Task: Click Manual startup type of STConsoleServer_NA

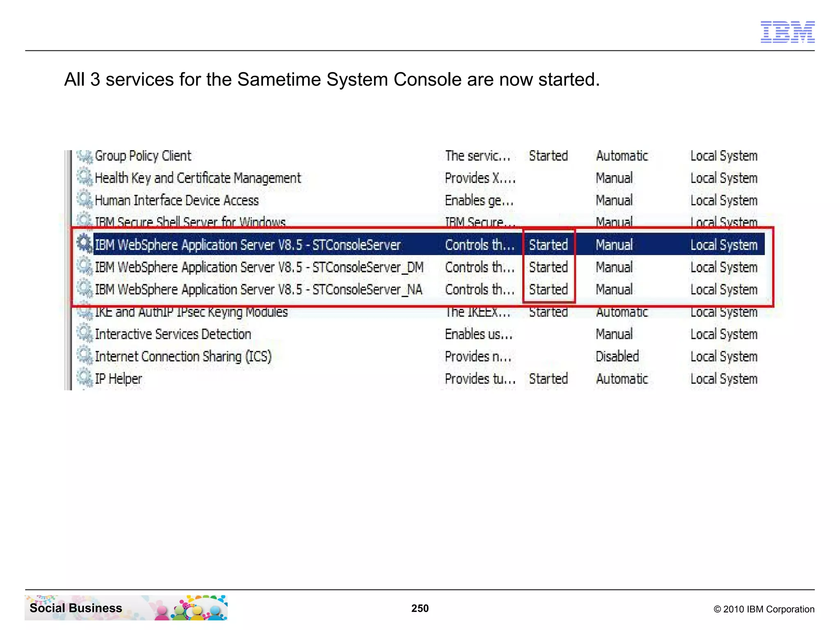Action: (614, 289)
